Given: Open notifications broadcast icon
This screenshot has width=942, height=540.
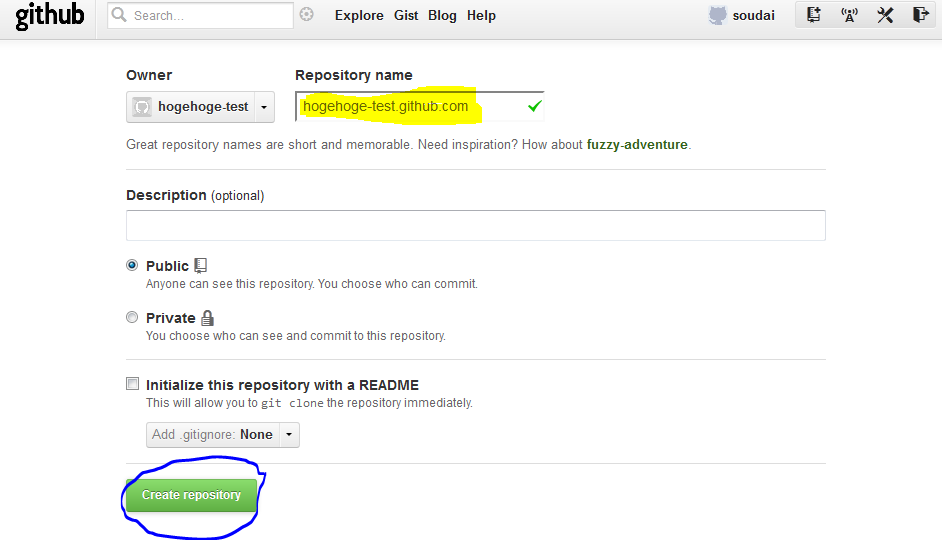Looking at the screenshot, I should tap(849, 15).
